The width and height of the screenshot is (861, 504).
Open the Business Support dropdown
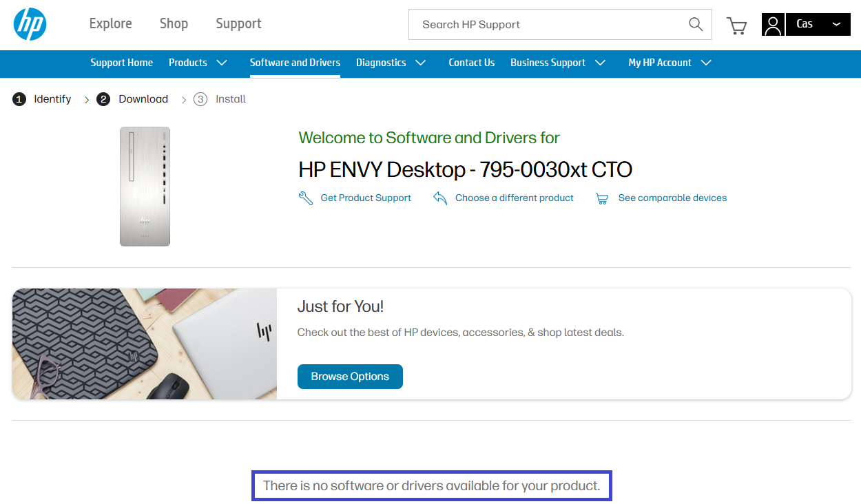pos(557,63)
